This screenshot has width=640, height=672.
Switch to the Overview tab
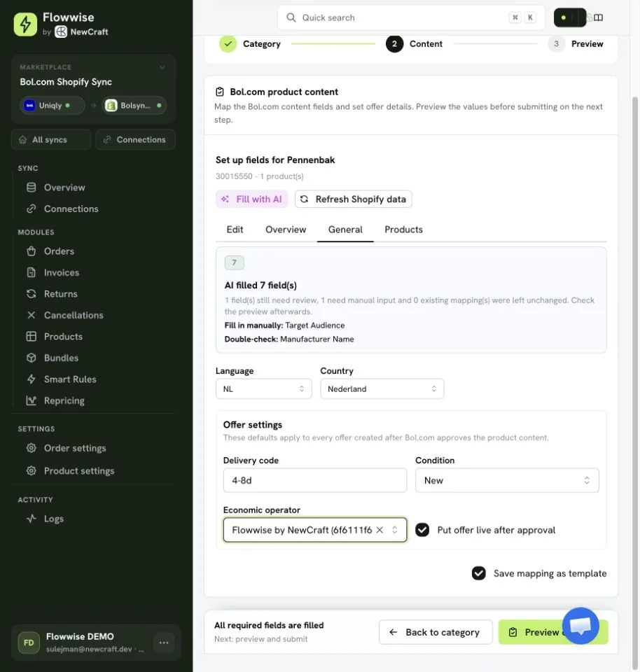286,230
